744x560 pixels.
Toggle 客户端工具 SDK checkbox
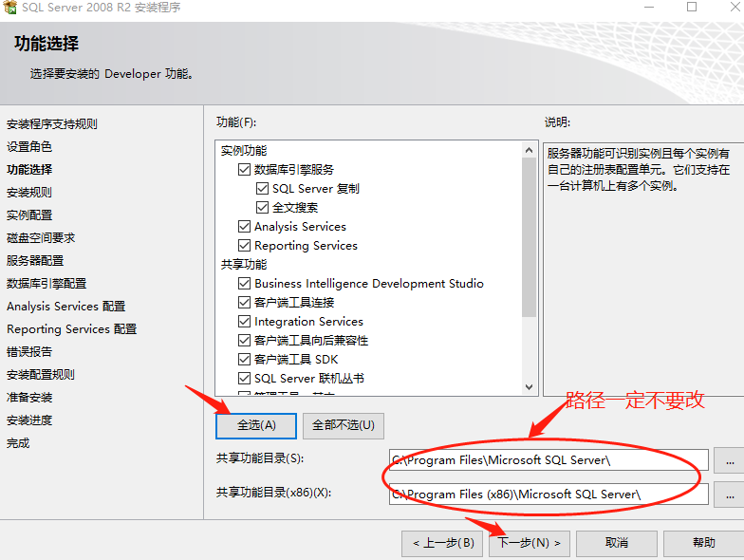click(245, 359)
